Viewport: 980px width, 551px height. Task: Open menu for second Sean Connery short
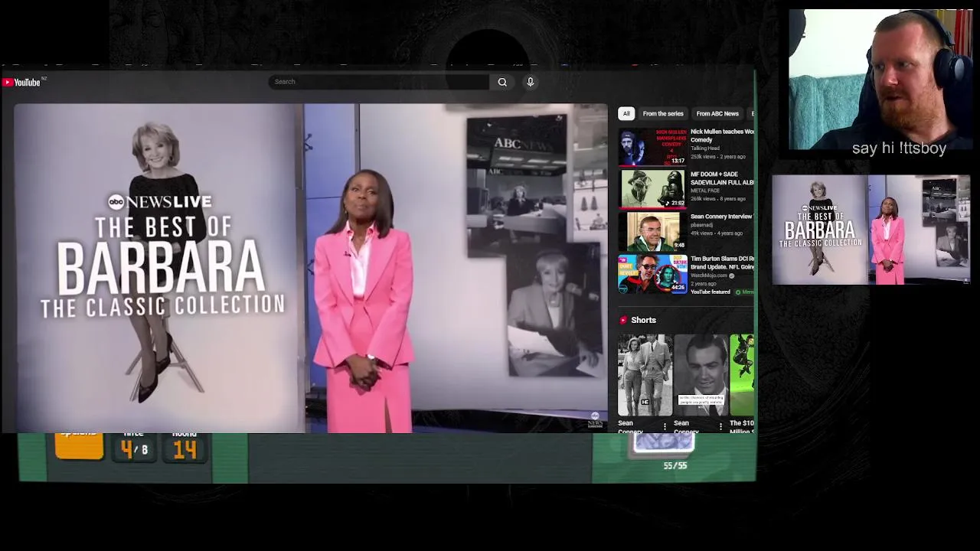point(720,426)
